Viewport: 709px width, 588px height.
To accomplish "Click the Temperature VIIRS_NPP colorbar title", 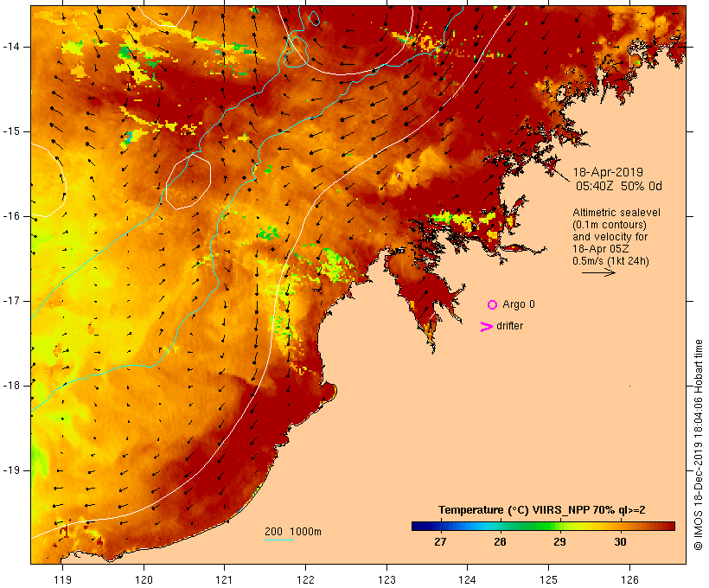I will tap(542, 510).
